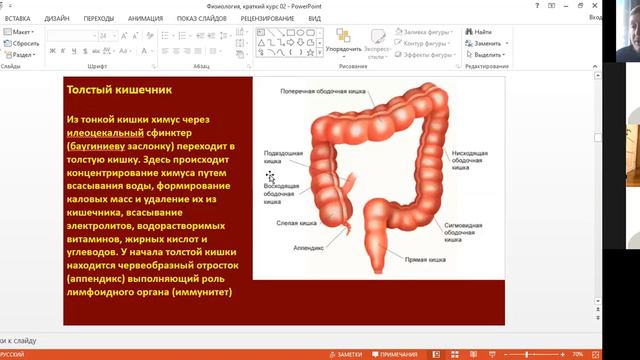Toggle underline (Ч) formatting
This screenshot has height=360, width=640.
[74, 51]
